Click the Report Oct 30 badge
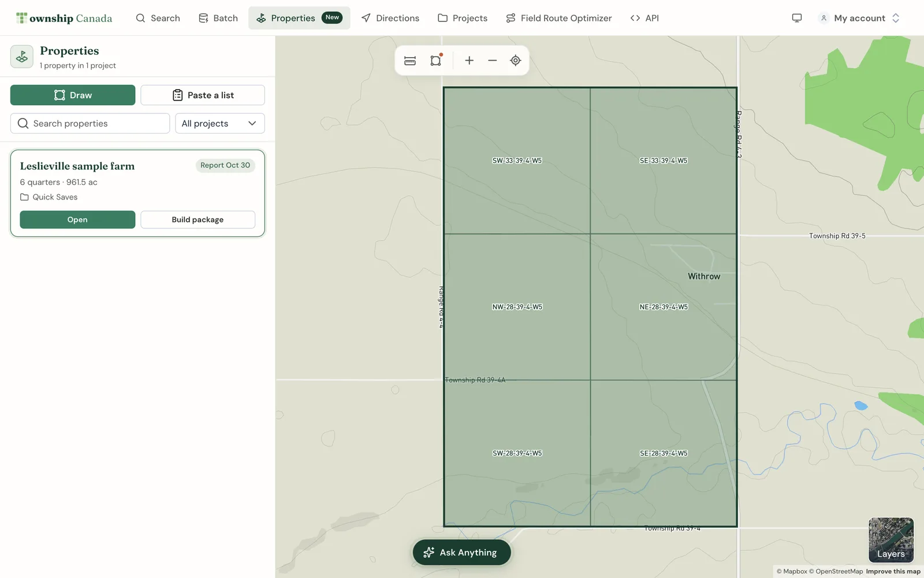The width and height of the screenshot is (924, 578). tap(225, 165)
